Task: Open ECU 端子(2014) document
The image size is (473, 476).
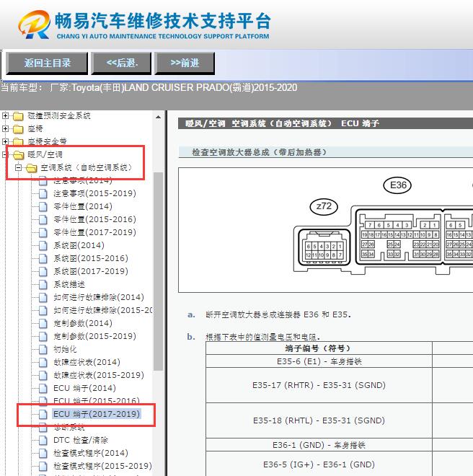Action: [84, 388]
